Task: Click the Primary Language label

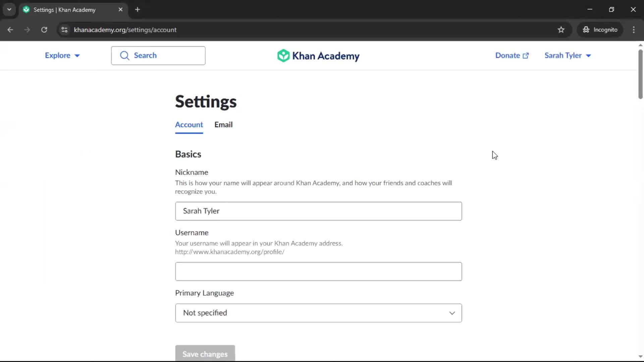Action: (204, 293)
